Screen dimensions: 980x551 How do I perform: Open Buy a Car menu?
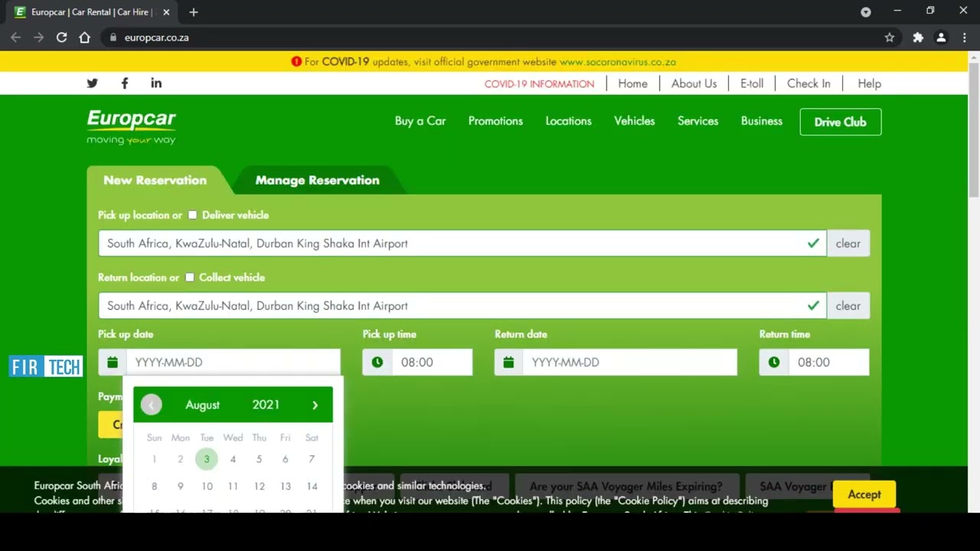pos(420,121)
